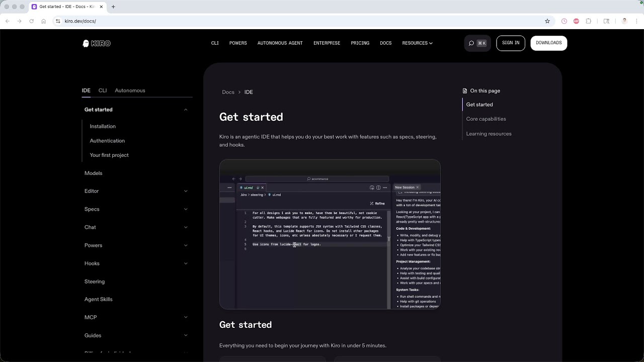Open Pricing in the top navigation
This screenshot has width=644, height=362.
(360, 43)
